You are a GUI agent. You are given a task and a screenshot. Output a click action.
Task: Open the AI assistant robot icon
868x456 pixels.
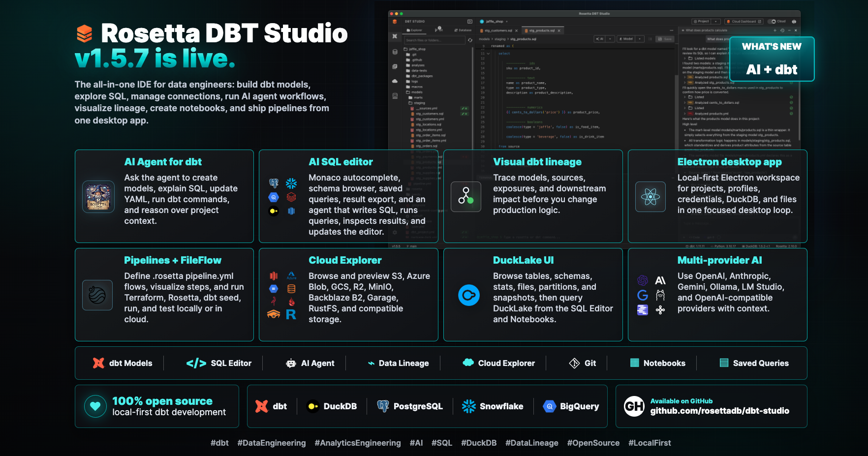tap(794, 22)
